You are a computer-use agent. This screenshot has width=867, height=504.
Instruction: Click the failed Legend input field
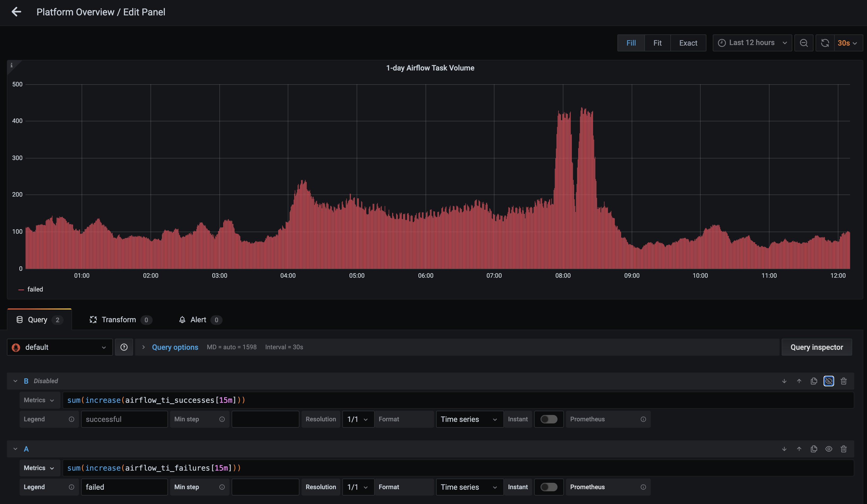click(124, 487)
